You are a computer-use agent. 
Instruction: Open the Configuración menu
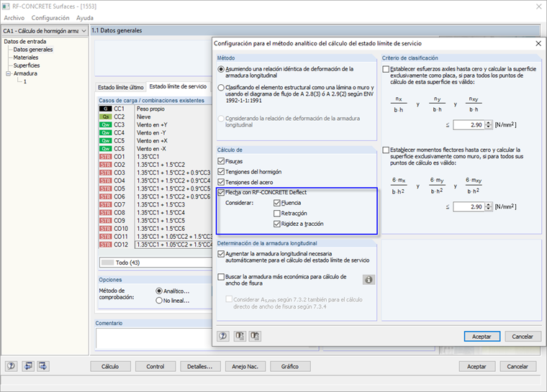[50, 18]
